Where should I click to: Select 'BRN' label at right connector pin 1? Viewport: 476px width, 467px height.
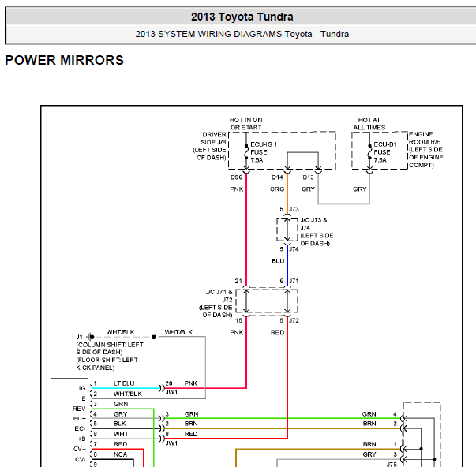[369, 444]
